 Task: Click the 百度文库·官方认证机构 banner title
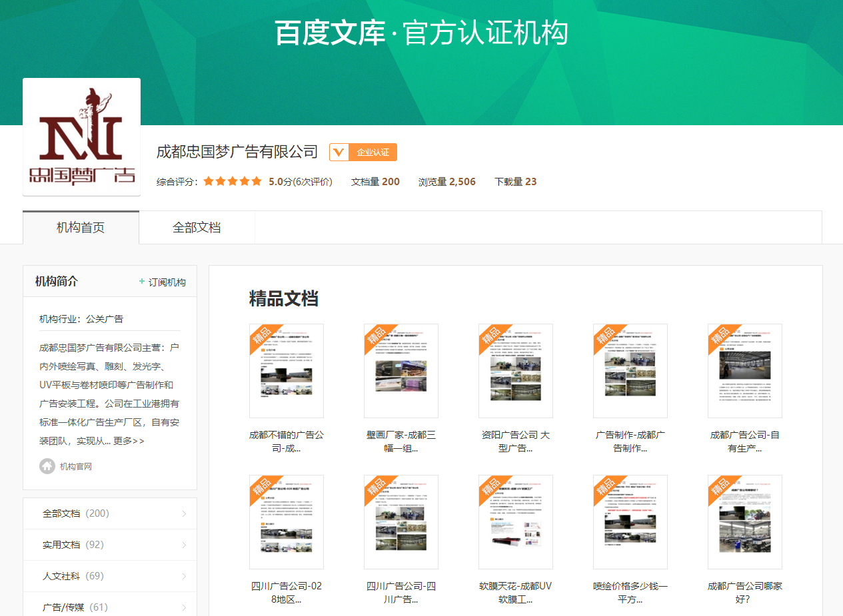pos(421,33)
